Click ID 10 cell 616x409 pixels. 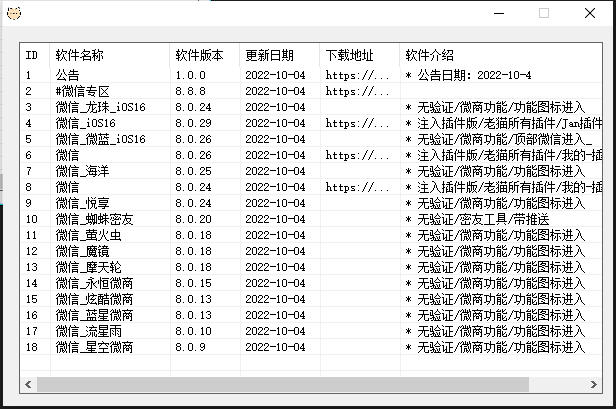pos(32,219)
